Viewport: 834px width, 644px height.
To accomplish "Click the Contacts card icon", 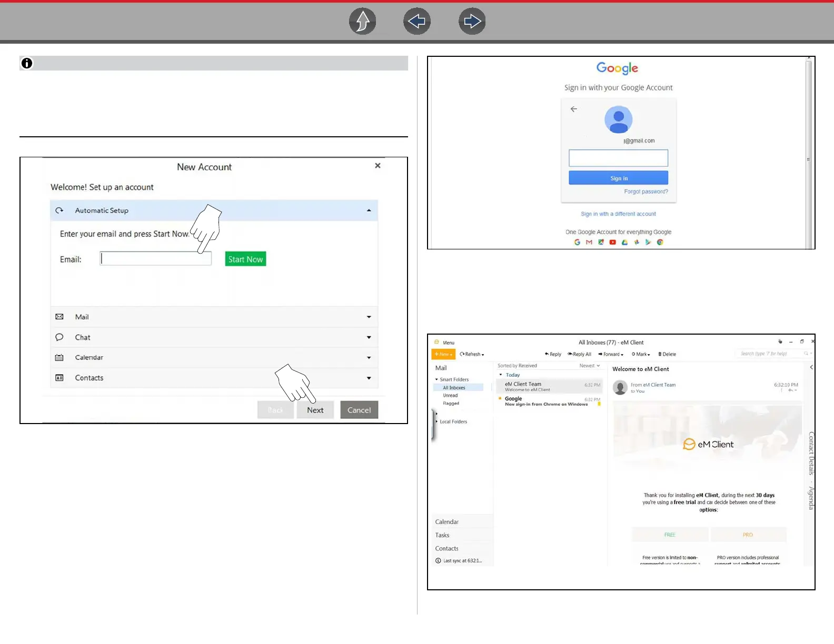I will [x=59, y=378].
